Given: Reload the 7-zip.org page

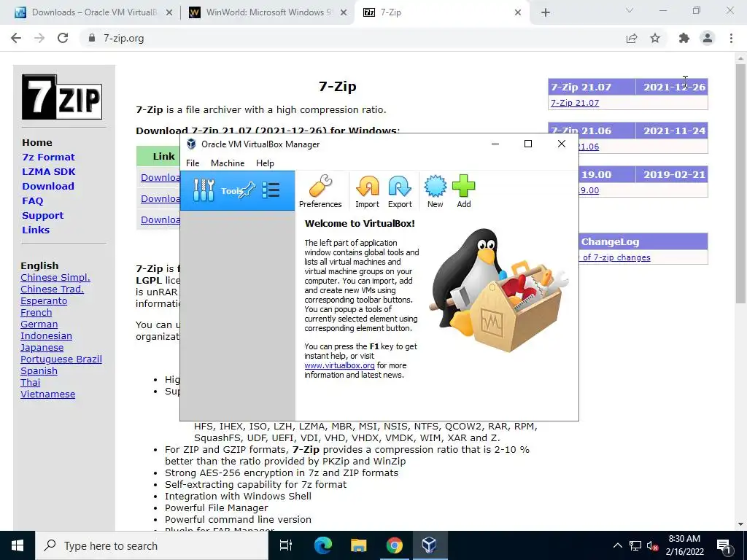Looking at the screenshot, I should coord(63,38).
